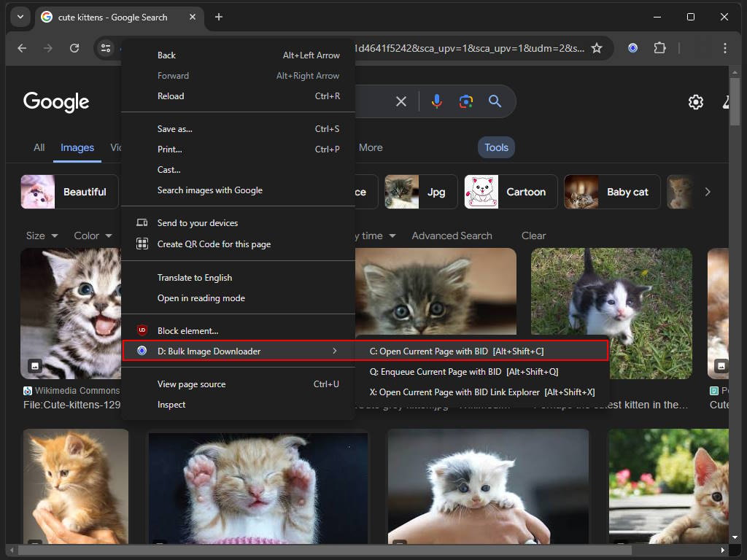Clear search box with X icon
Screen dimensions: 747x560
[401, 101]
